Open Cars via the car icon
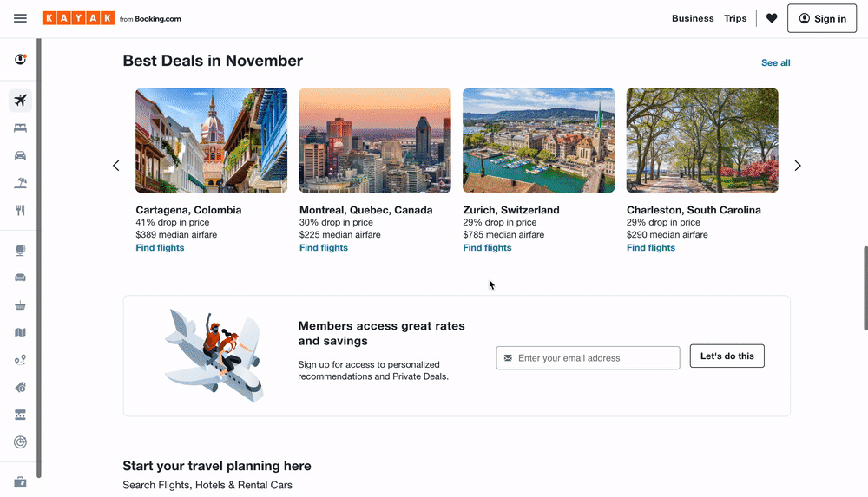This screenshot has width=868, height=497. (21, 155)
